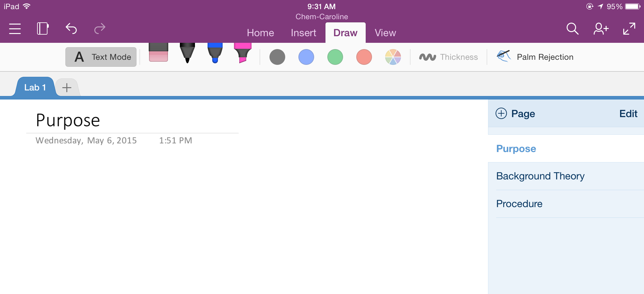Open the color wheel for more colors
Image resolution: width=644 pixels, height=294 pixels.
[x=393, y=57]
